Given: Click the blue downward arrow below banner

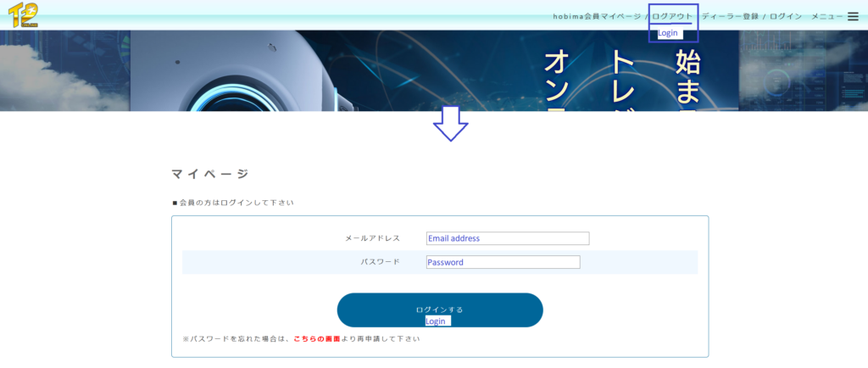Looking at the screenshot, I should pos(450,124).
